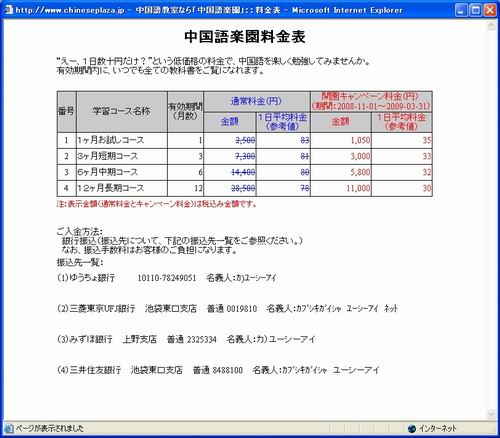Select the 1ヶ月お試しコース row name
This screenshot has width=500, height=438.
(111, 140)
